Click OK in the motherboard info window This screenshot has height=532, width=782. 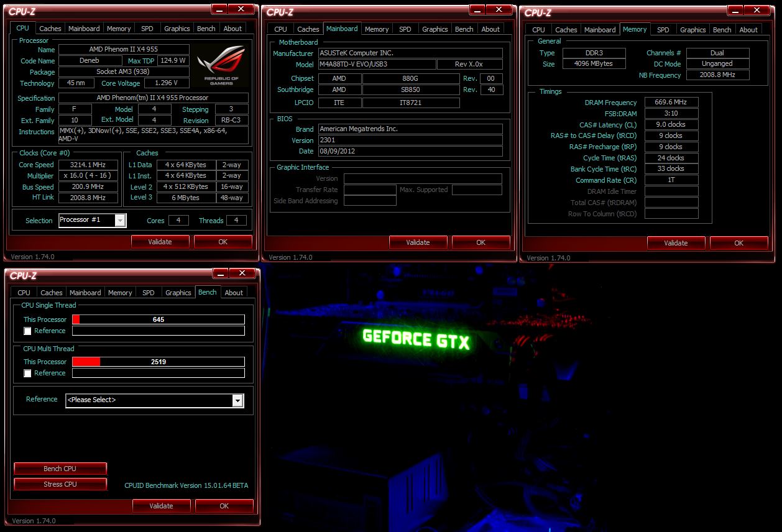pyautogui.click(x=481, y=242)
